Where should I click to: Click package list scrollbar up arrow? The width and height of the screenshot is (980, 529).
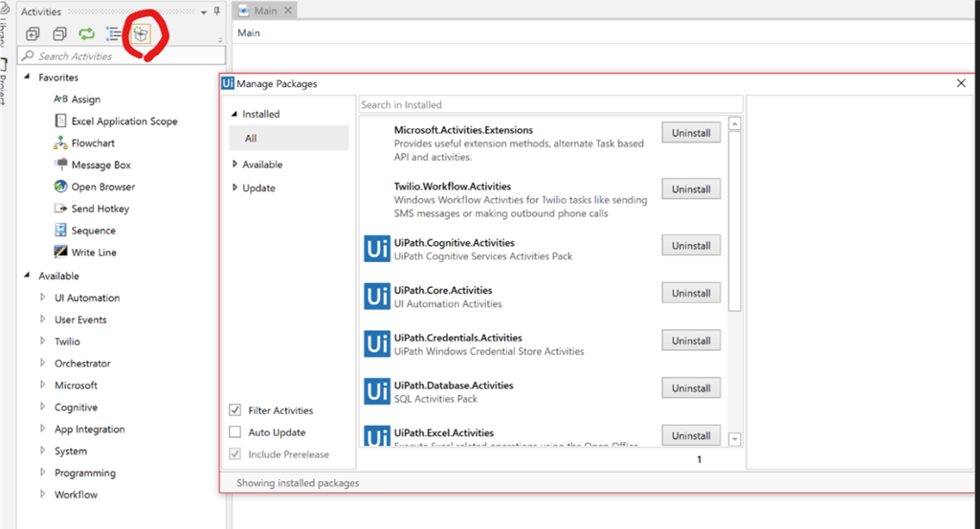pos(735,123)
